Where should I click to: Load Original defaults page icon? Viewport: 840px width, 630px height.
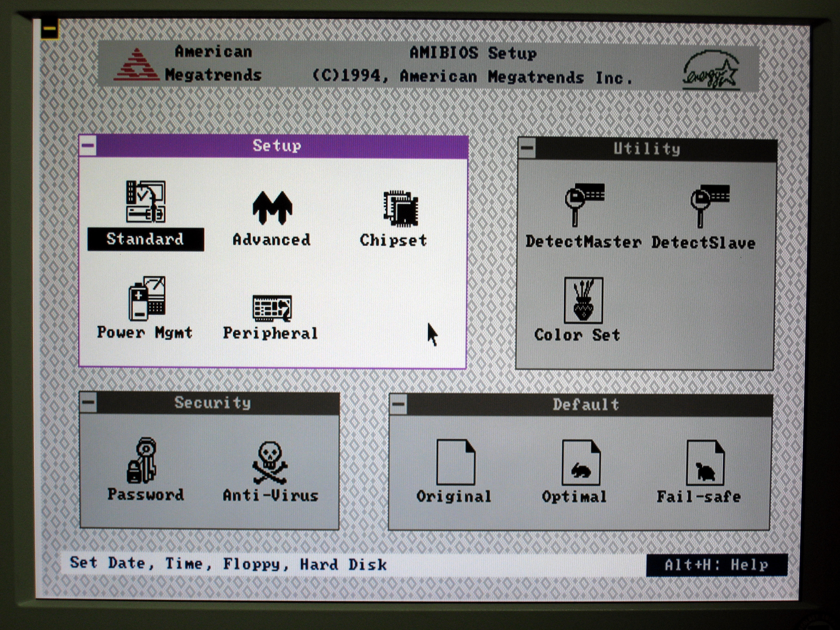pyautogui.click(x=456, y=462)
